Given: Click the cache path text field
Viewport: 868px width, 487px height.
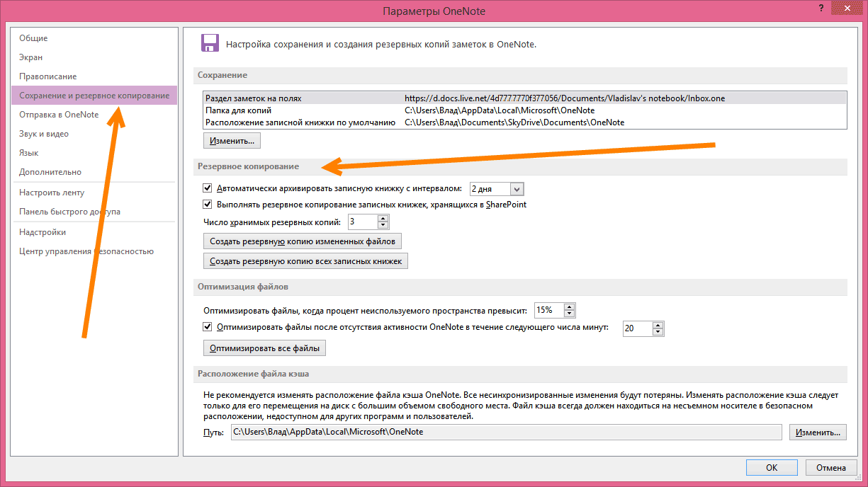Looking at the screenshot, I should (506, 432).
